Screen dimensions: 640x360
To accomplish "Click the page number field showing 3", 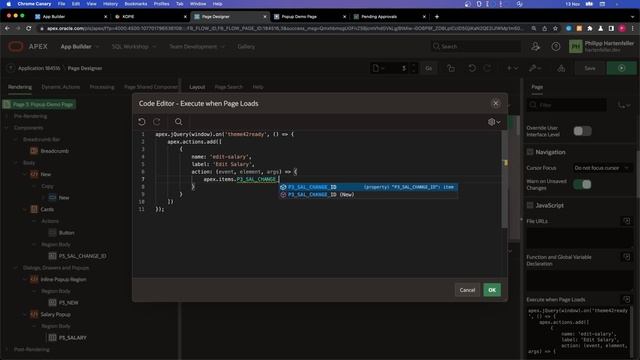I will tap(398, 68).
